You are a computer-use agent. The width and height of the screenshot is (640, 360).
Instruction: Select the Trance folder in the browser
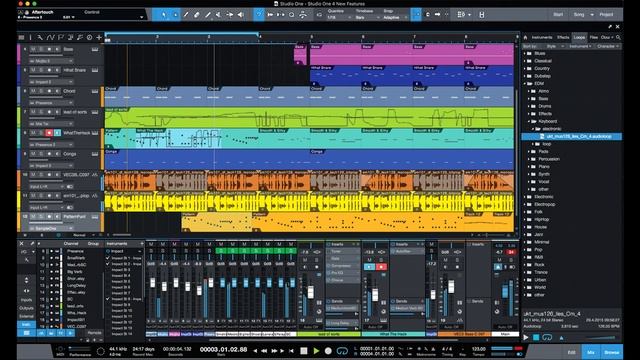541,272
